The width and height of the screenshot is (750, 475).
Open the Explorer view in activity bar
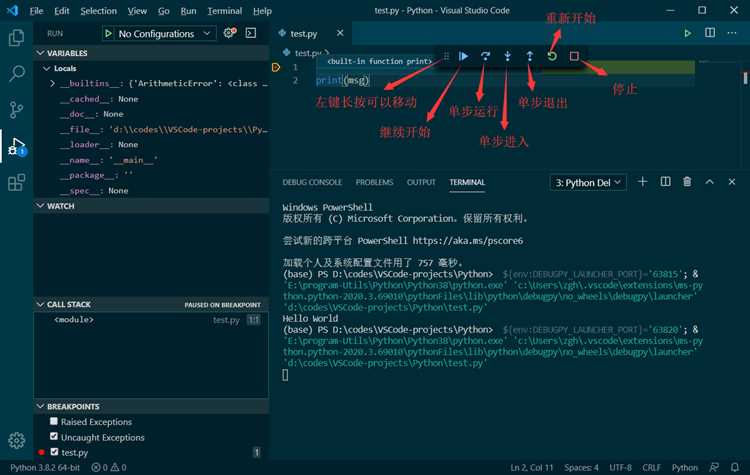(16, 38)
